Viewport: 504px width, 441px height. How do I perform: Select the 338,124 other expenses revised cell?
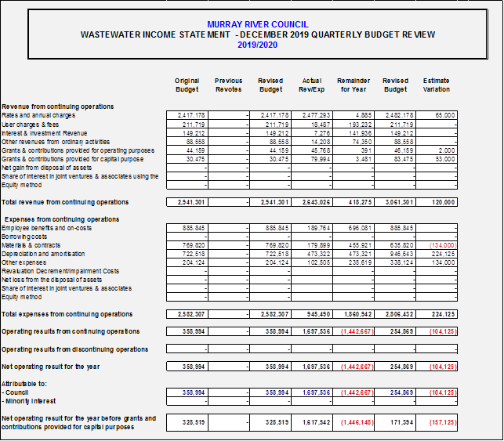[395, 262]
